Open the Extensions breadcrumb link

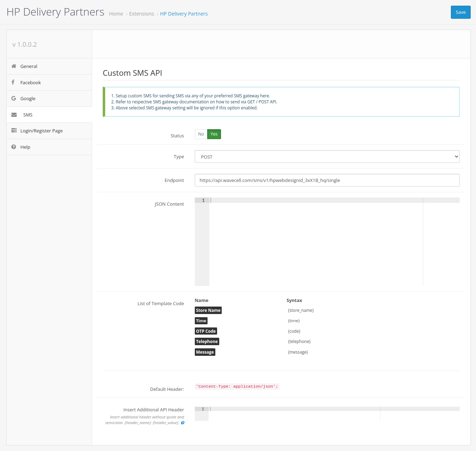tap(141, 14)
